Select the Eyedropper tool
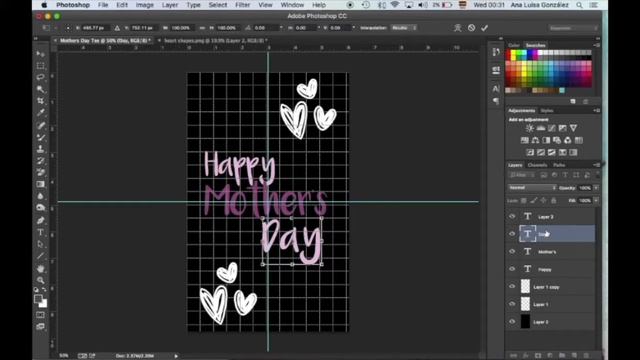The width and height of the screenshot is (640, 360). point(40,113)
